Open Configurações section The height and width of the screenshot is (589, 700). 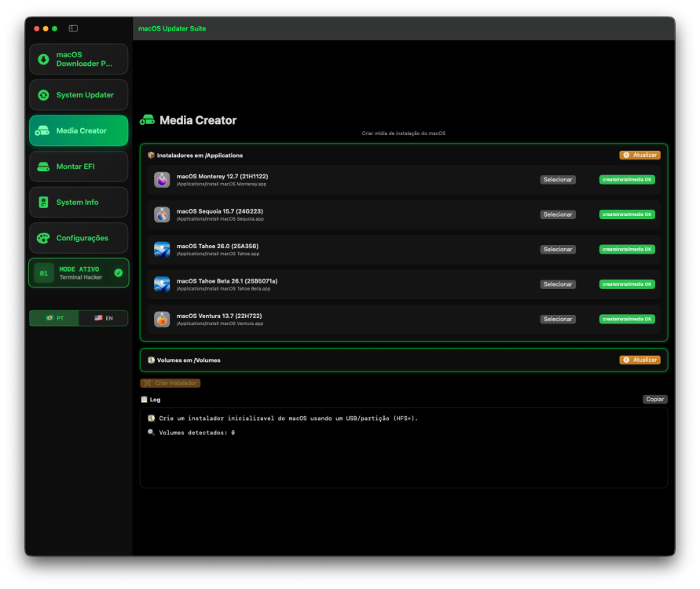[79, 238]
